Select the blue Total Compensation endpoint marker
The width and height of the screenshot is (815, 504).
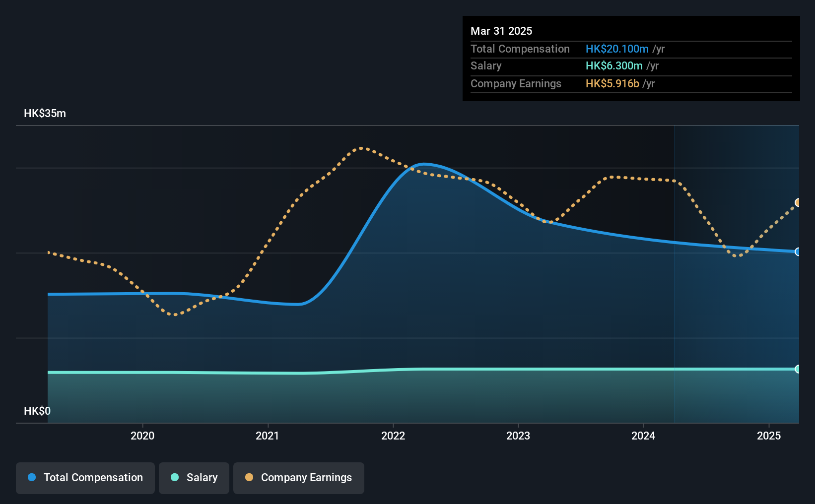(x=798, y=252)
